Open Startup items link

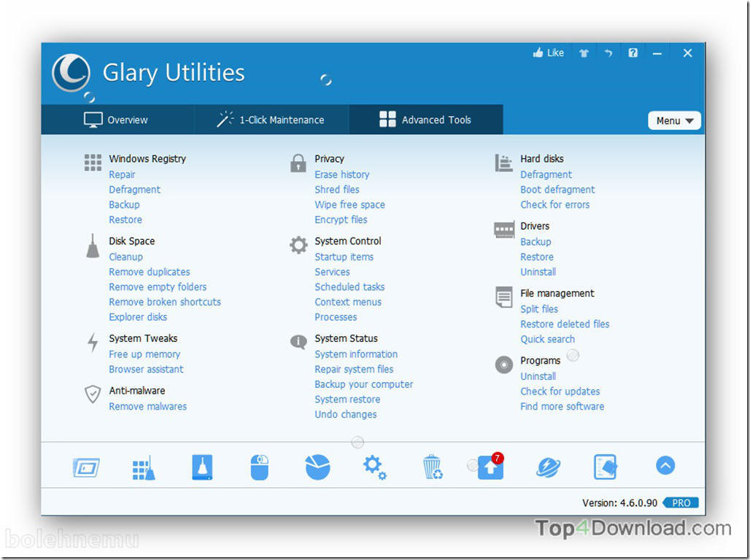pyautogui.click(x=344, y=257)
